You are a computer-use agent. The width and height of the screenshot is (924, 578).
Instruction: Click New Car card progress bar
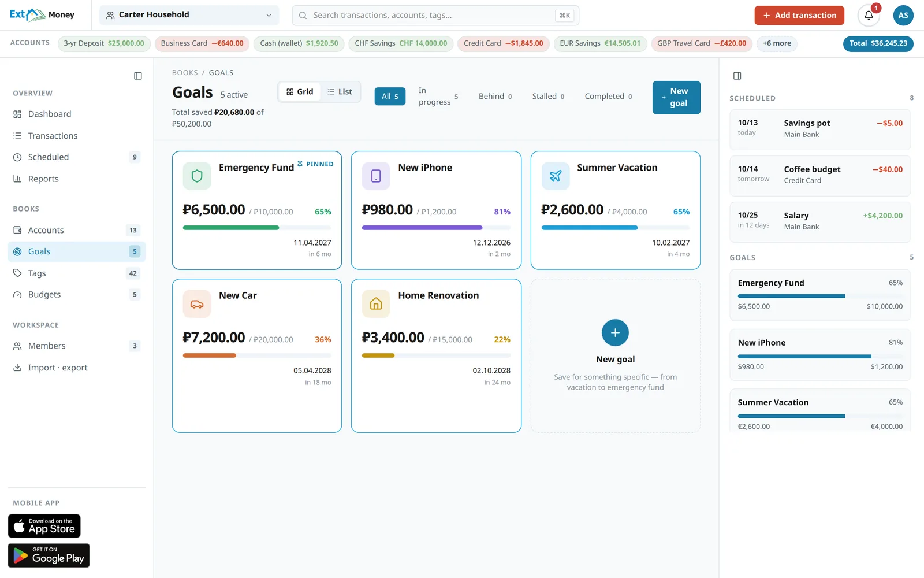pos(257,355)
